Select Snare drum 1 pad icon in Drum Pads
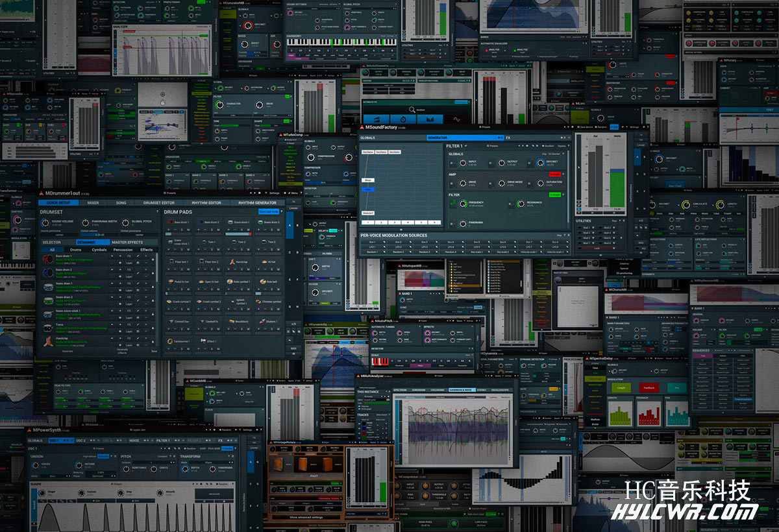 point(230,222)
